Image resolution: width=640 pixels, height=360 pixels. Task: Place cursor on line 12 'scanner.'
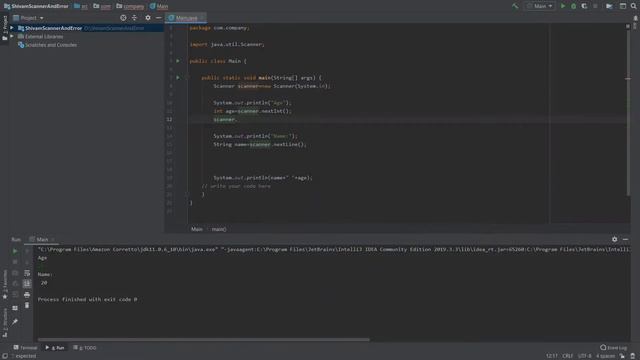225,120
